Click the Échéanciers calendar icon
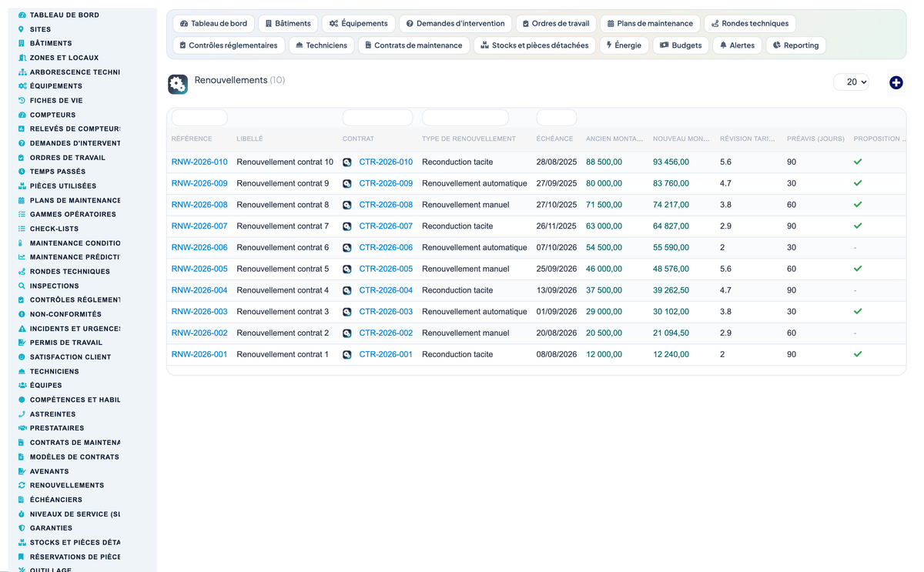 [22, 500]
